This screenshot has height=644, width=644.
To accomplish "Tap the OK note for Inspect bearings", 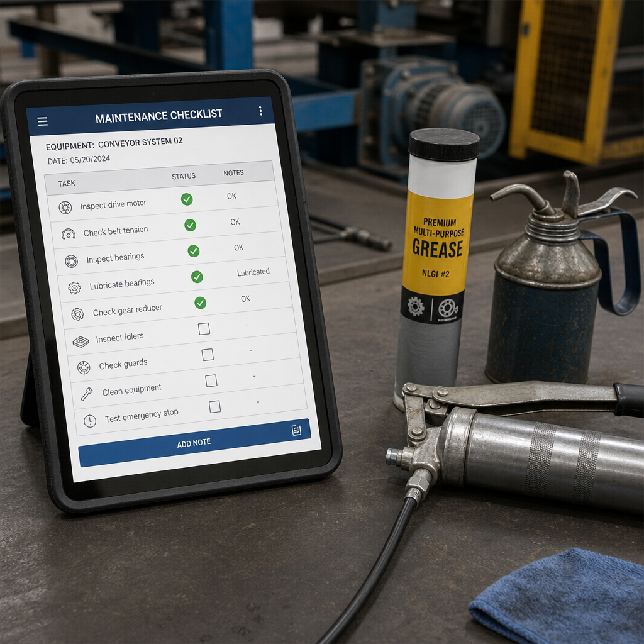I will click(x=238, y=248).
